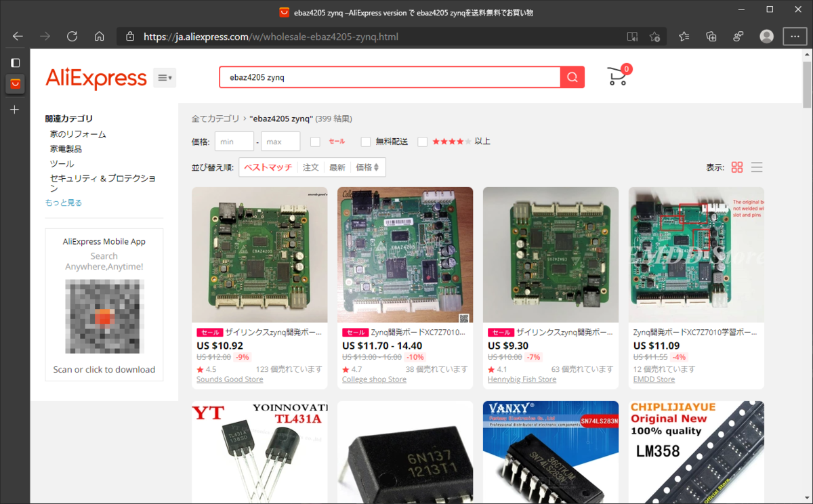Click the AliExpress logo
813x504 pixels.
[x=96, y=79]
